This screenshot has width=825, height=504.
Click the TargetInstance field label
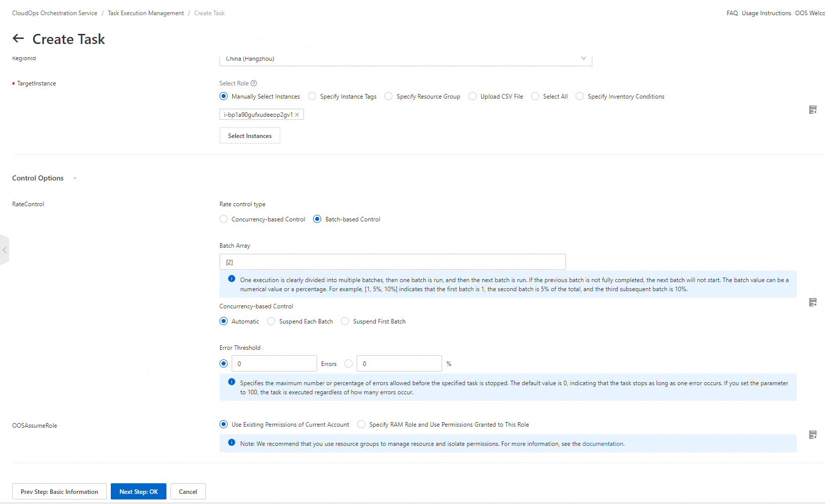click(x=36, y=83)
